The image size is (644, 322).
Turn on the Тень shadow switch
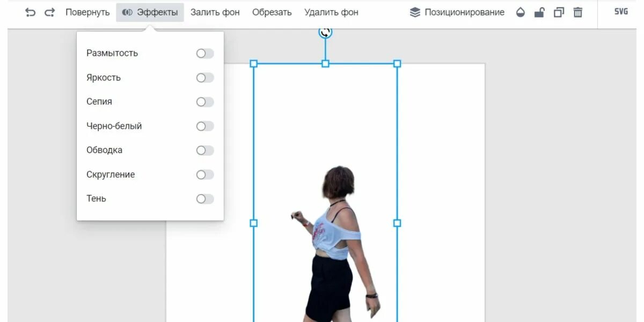tap(204, 199)
